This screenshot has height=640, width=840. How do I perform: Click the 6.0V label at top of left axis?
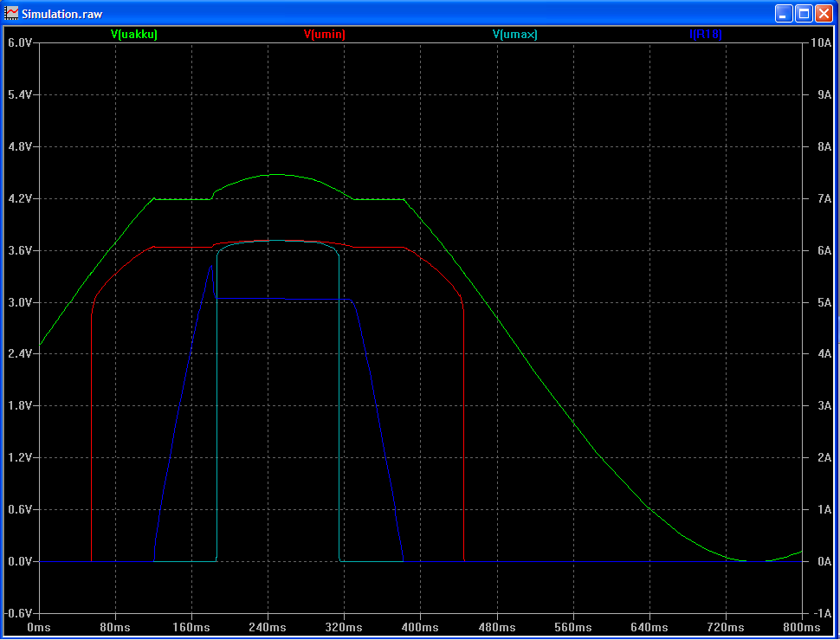coord(22,42)
